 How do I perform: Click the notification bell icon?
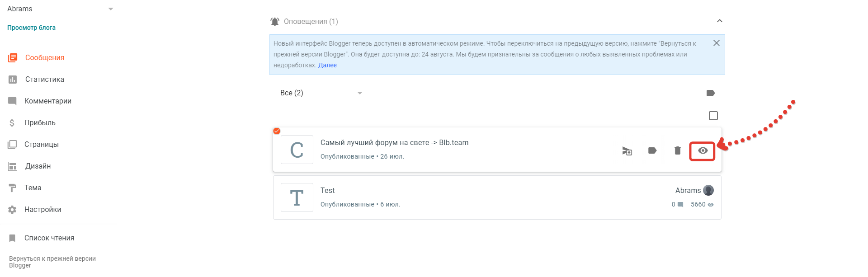[x=275, y=22]
